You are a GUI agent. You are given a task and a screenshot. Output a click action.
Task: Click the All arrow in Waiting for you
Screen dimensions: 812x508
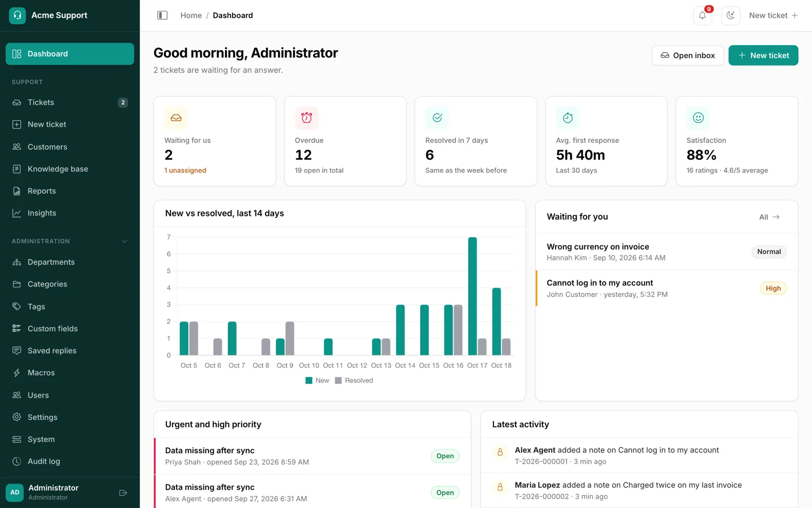[x=769, y=217]
